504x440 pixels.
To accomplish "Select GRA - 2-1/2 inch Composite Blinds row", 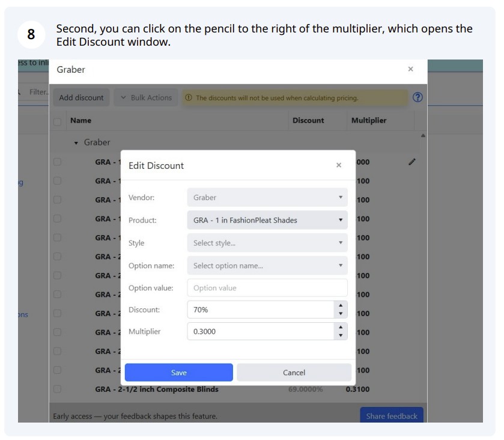I will pos(157,389).
